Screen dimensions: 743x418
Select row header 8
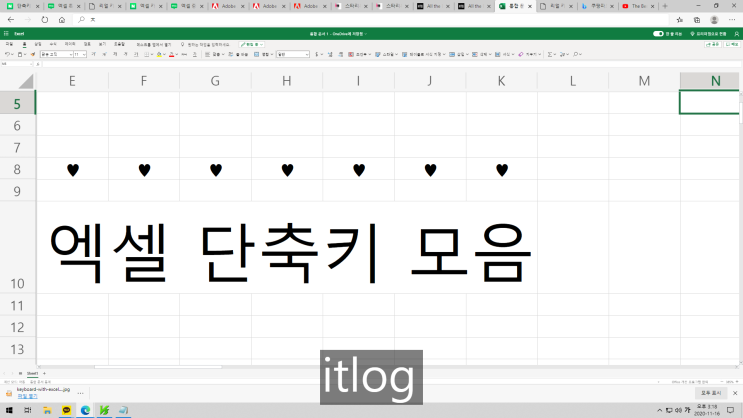(x=17, y=169)
